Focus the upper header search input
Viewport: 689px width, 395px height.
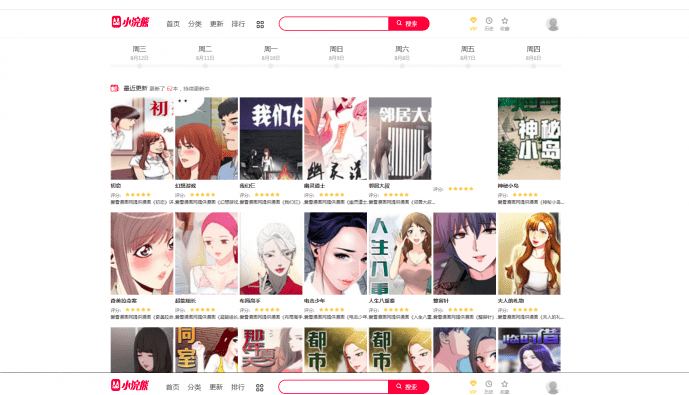pyautogui.click(x=334, y=24)
